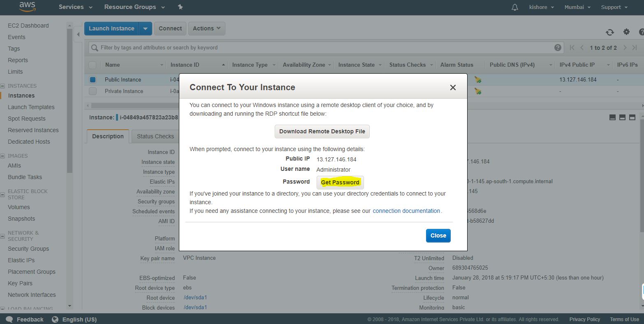Viewport: 644px width, 324px height.
Task: Toggle the select all instances checkbox
Action: coord(93,65)
